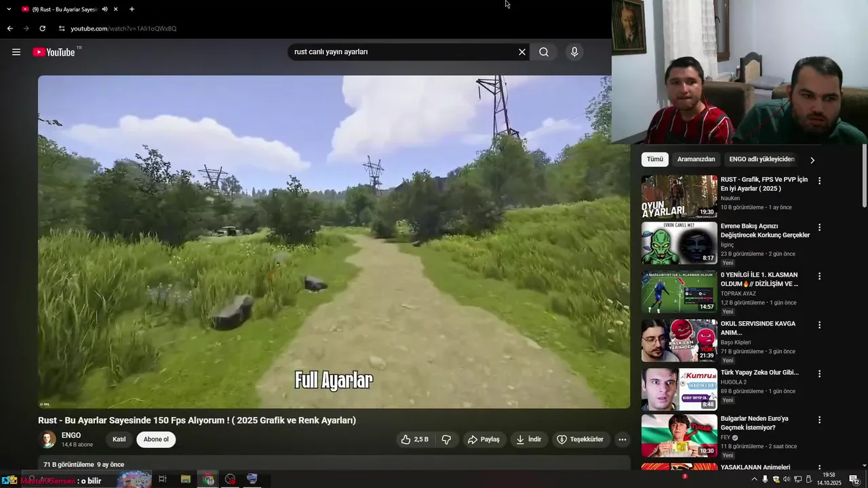
Task: Click the video player to pause playback
Action: pyautogui.click(x=334, y=242)
